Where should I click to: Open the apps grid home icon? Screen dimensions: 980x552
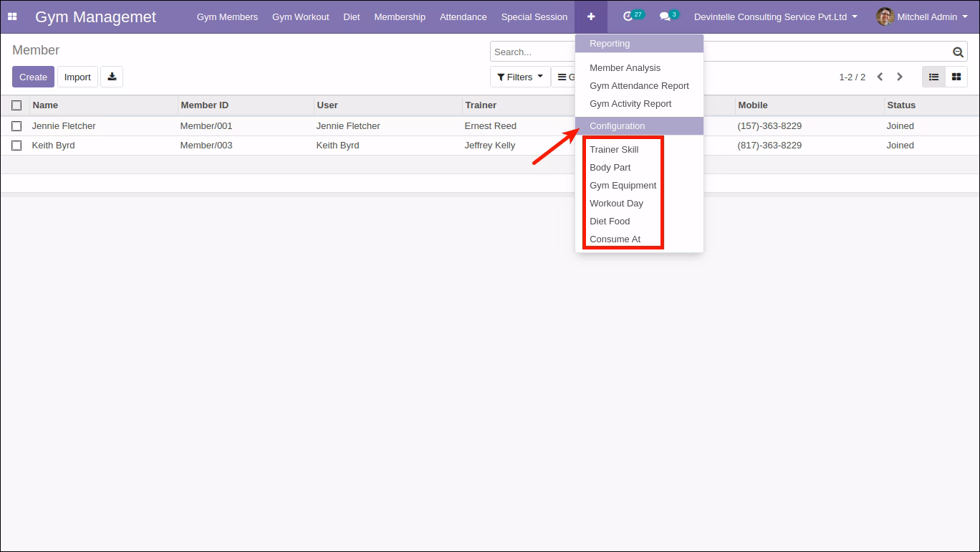tap(12, 16)
